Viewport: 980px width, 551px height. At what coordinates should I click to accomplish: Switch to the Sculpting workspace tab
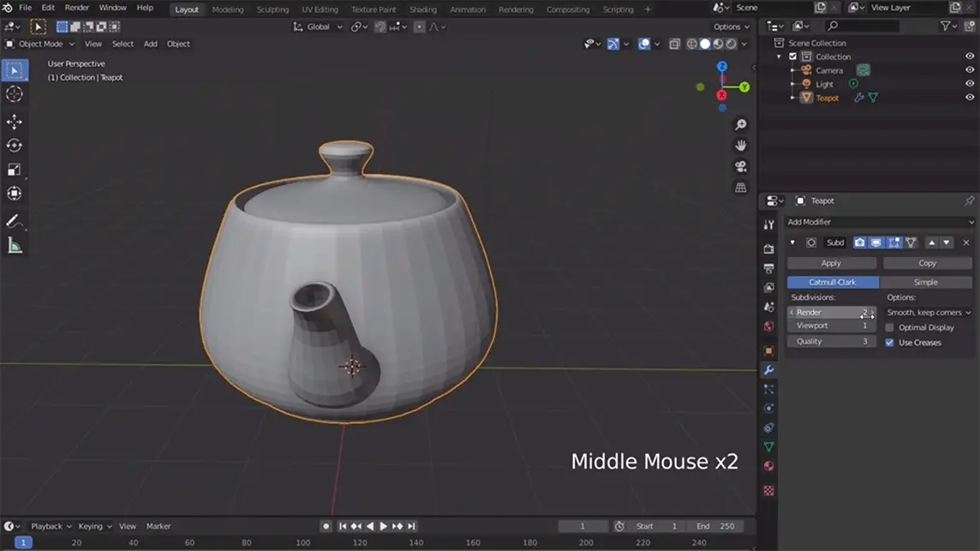click(272, 9)
